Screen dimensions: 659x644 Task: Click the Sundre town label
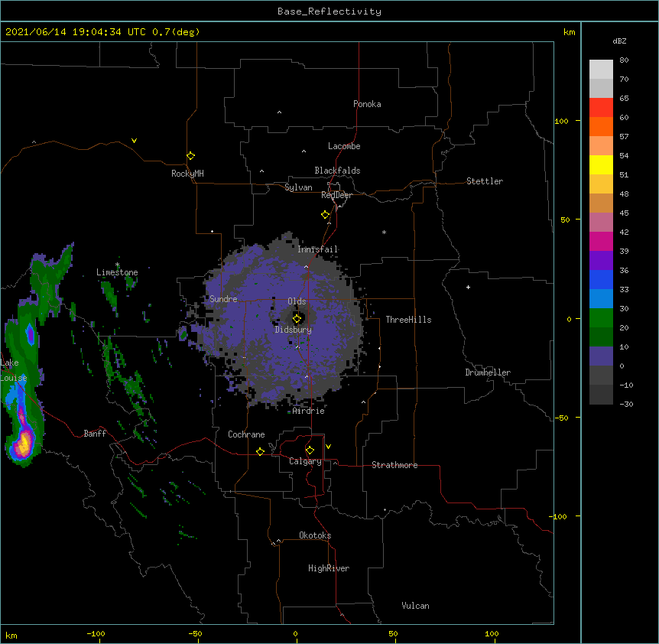tap(223, 299)
